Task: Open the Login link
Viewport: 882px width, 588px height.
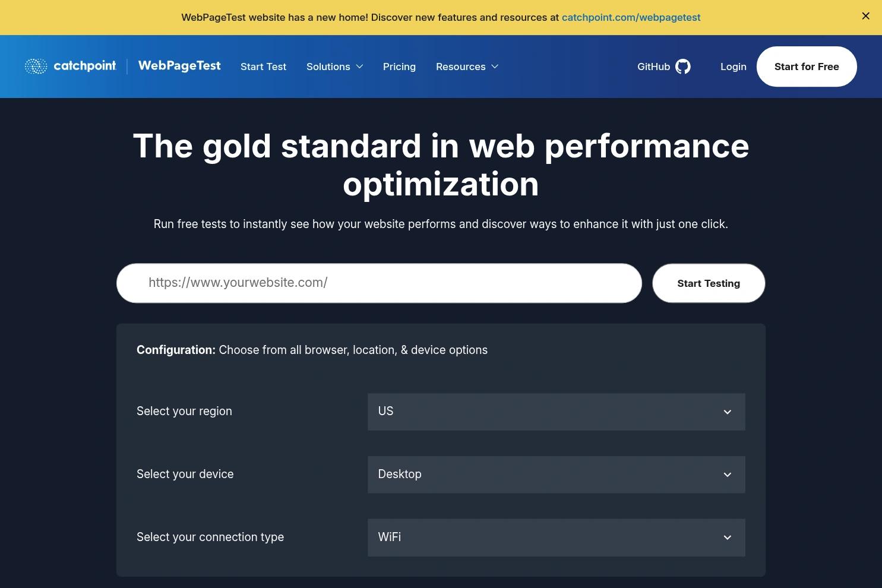Action: point(733,67)
